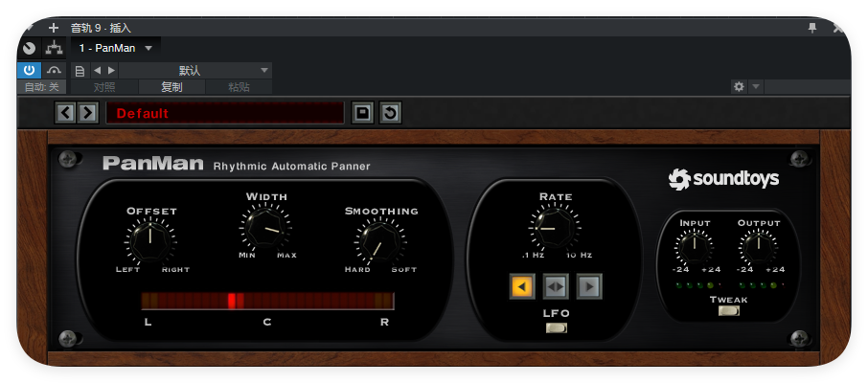The height and width of the screenshot is (383, 868).
Task: Select next PanMan preset arrow
Action: click(87, 113)
